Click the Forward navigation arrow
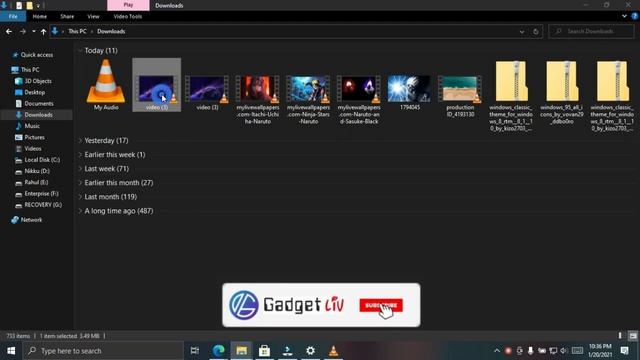The image size is (640, 360). [x=22, y=31]
